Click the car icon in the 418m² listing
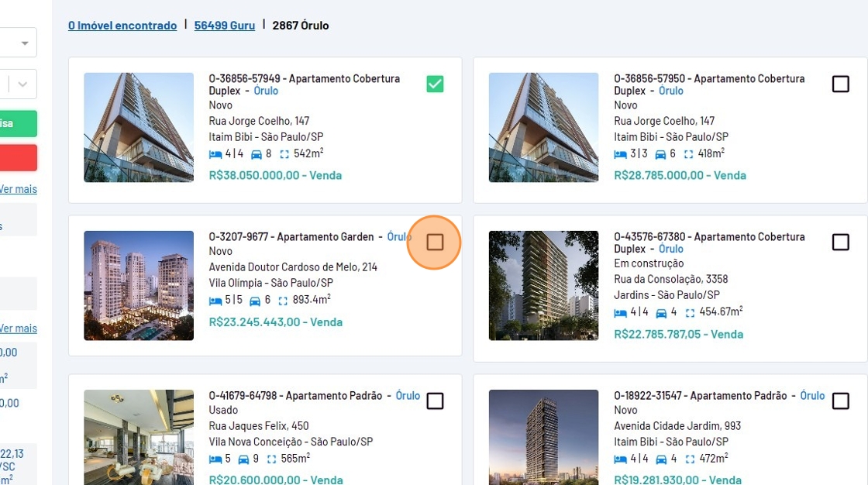Screen dimensions: 868x485 pyautogui.click(x=661, y=154)
